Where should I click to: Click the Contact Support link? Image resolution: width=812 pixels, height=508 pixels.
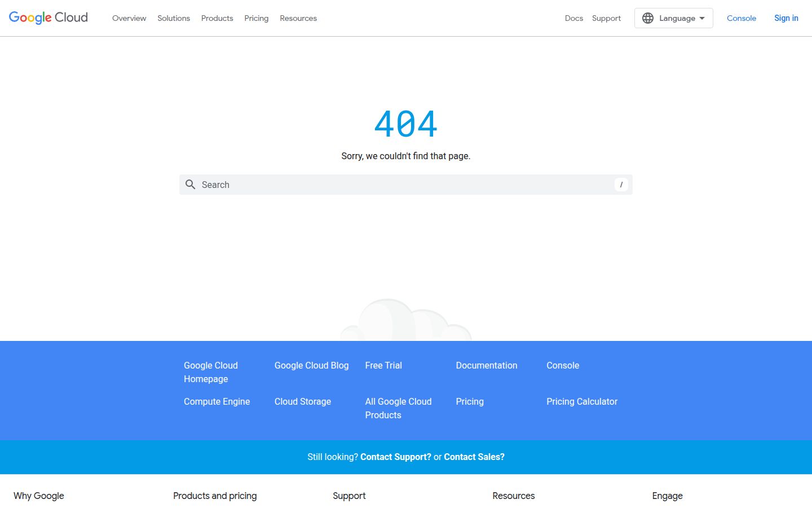tap(395, 457)
